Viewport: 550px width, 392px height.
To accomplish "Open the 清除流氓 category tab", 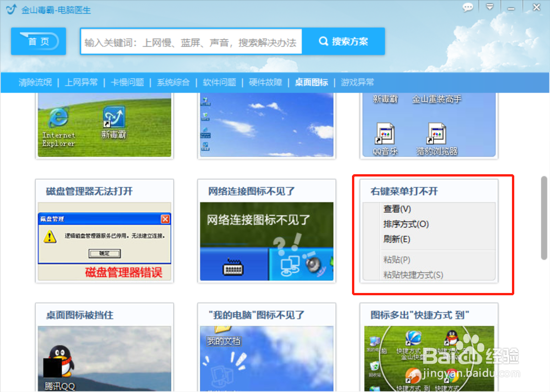I will (35, 83).
